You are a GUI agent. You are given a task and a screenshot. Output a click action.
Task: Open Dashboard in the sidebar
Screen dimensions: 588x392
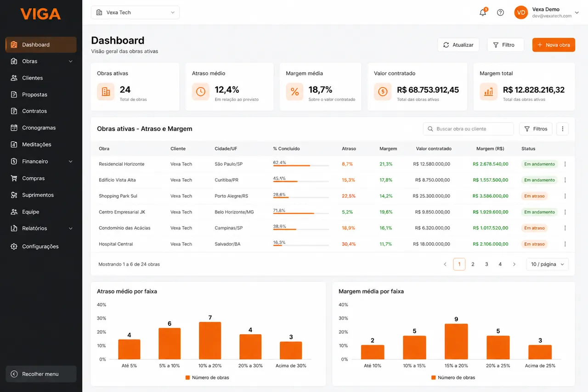point(41,45)
